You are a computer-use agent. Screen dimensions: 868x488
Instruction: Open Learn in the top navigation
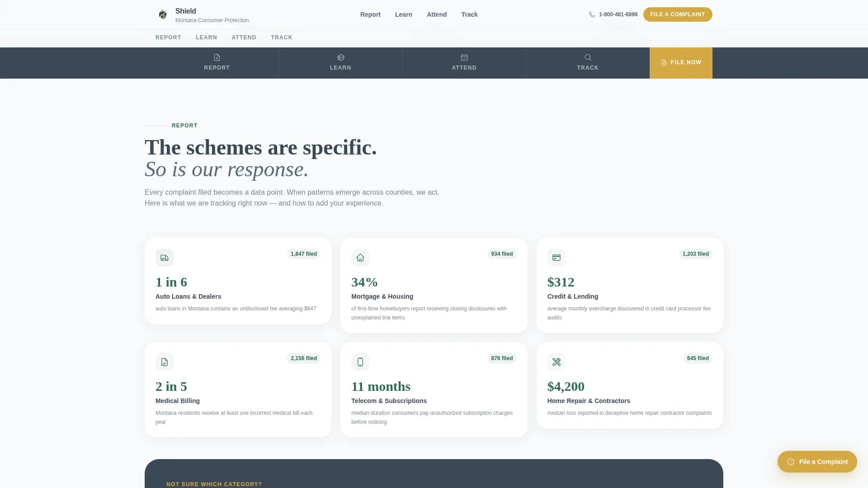[403, 14]
